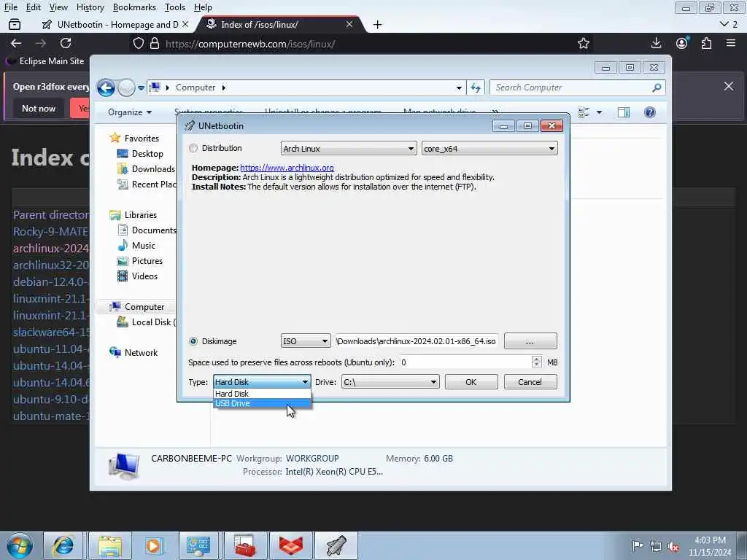Change the Explorer view icon
The width and height of the screenshot is (747, 560).
point(584,112)
